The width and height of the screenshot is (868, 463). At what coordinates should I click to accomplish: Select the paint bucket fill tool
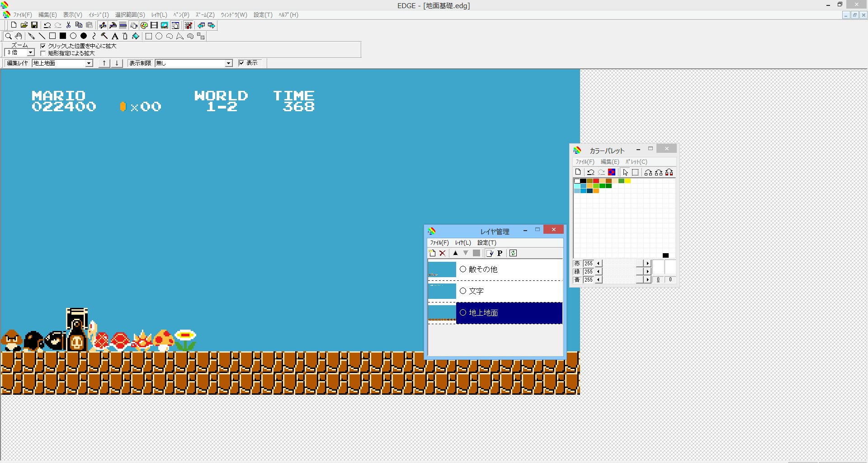pos(136,36)
